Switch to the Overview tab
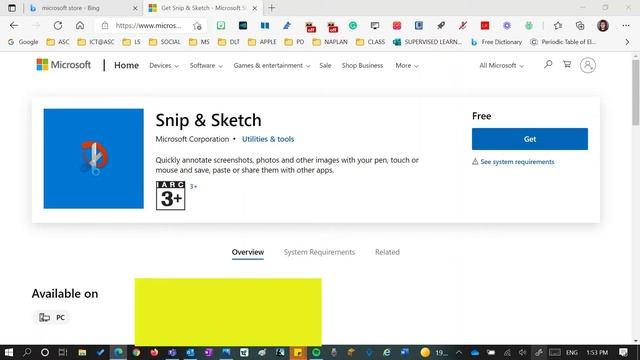Image resolution: width=640 pixels, height=360 pixels. click(248, 252)
